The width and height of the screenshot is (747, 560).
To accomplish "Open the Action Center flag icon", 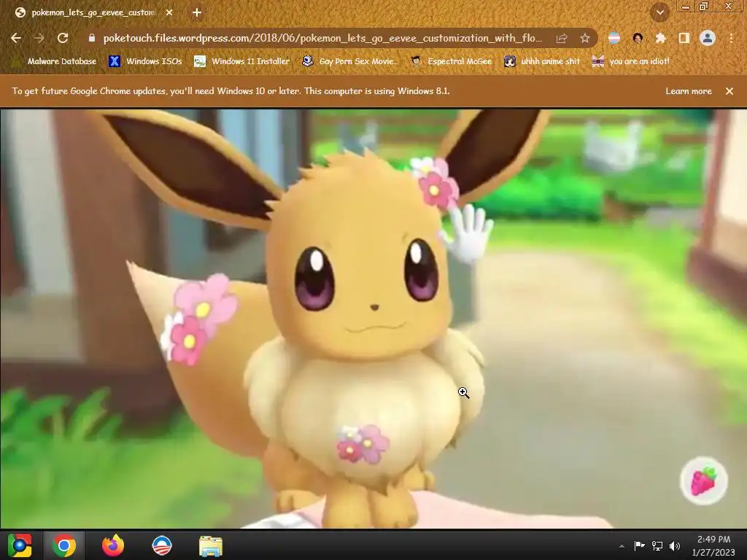I will click(639, 545).
